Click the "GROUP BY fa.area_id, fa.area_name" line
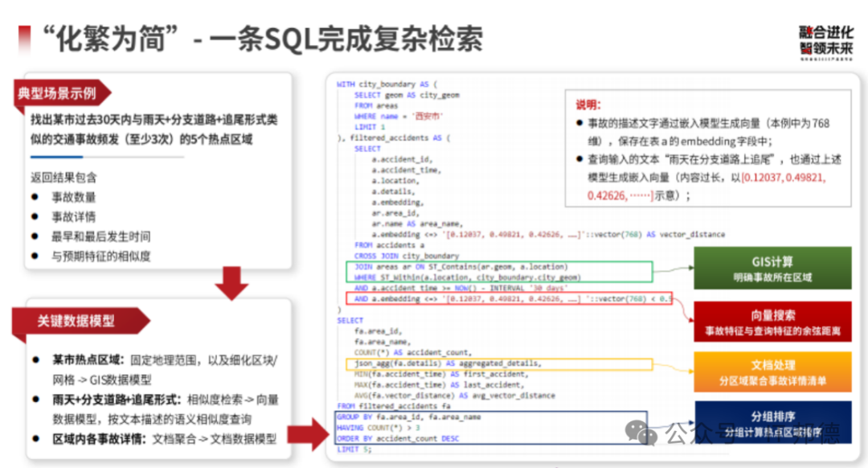Image resolution: width=868 pixels, height=468 pixels. coord(409,417)
